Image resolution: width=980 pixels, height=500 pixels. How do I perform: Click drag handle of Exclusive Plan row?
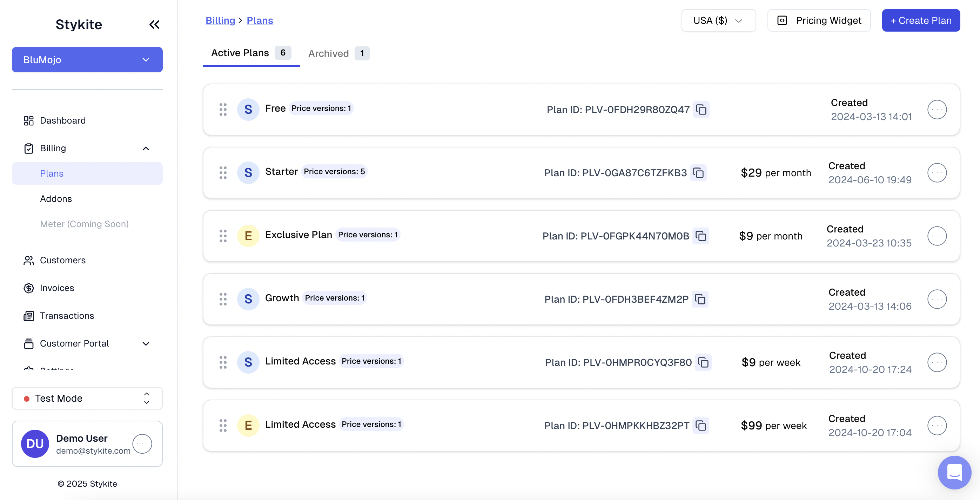223,236
